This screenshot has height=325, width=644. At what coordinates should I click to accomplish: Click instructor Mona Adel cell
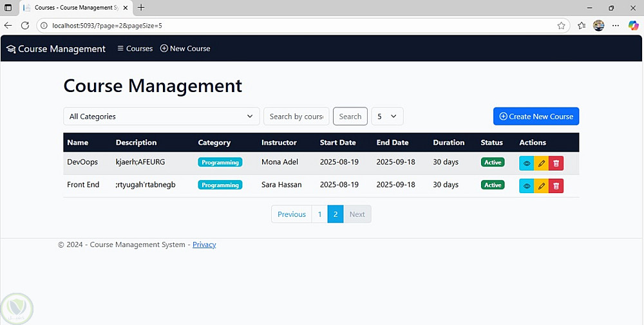[279, 162]
